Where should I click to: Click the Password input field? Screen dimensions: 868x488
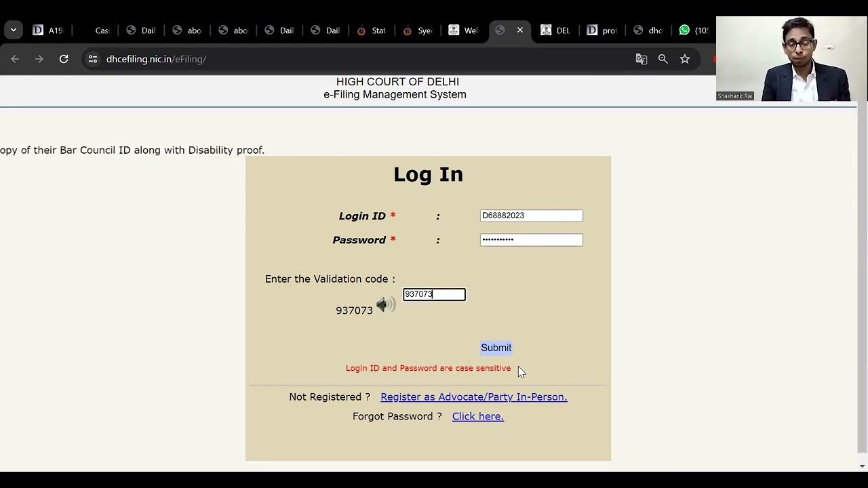pyautogui.click(x=531, y=240)
